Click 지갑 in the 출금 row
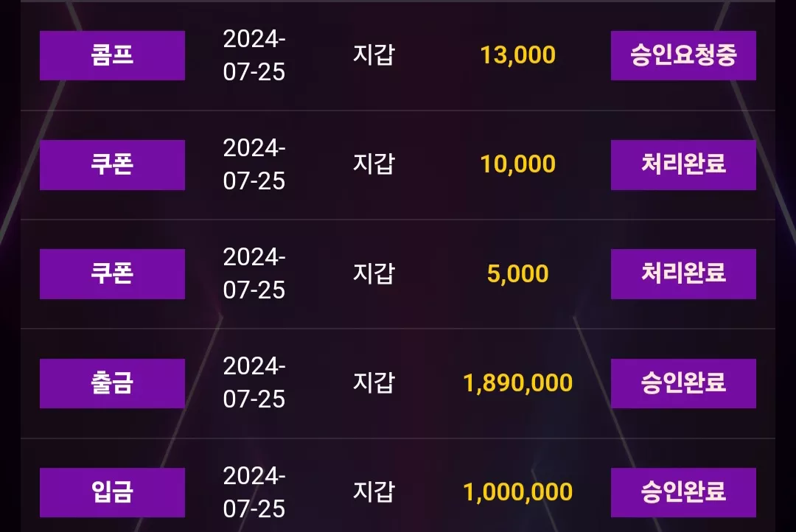 (x=374, y=382)
